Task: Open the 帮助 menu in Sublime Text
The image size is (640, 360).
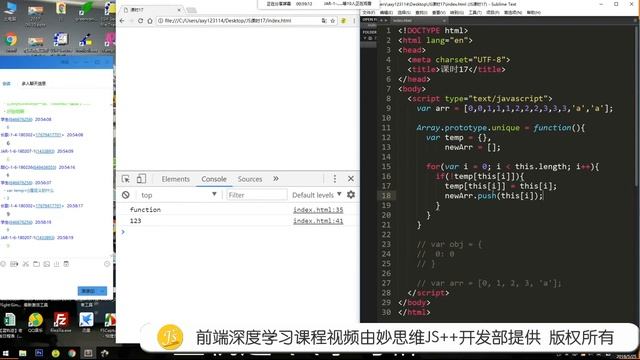Action: (533, 13)
